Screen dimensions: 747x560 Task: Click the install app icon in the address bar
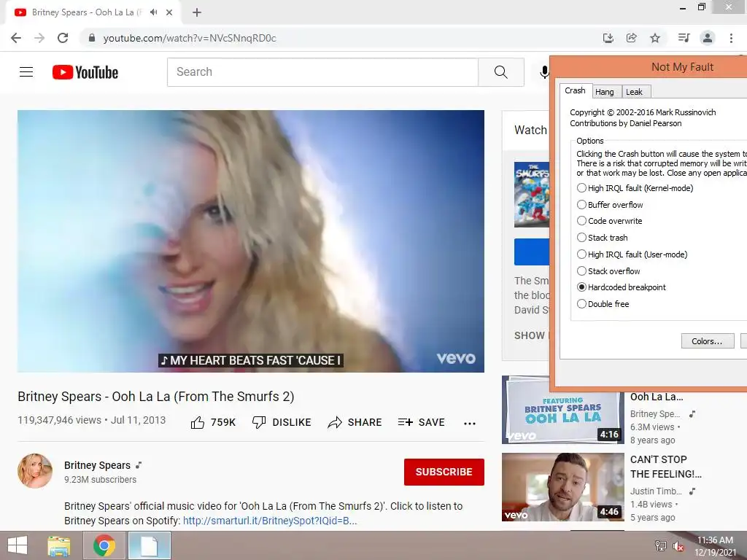608,38
